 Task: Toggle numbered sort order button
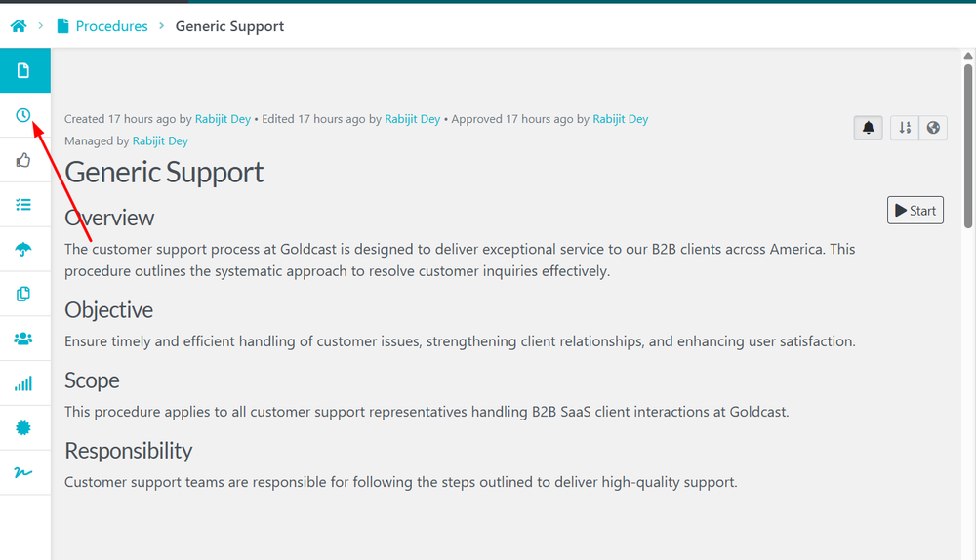point(905,128)
